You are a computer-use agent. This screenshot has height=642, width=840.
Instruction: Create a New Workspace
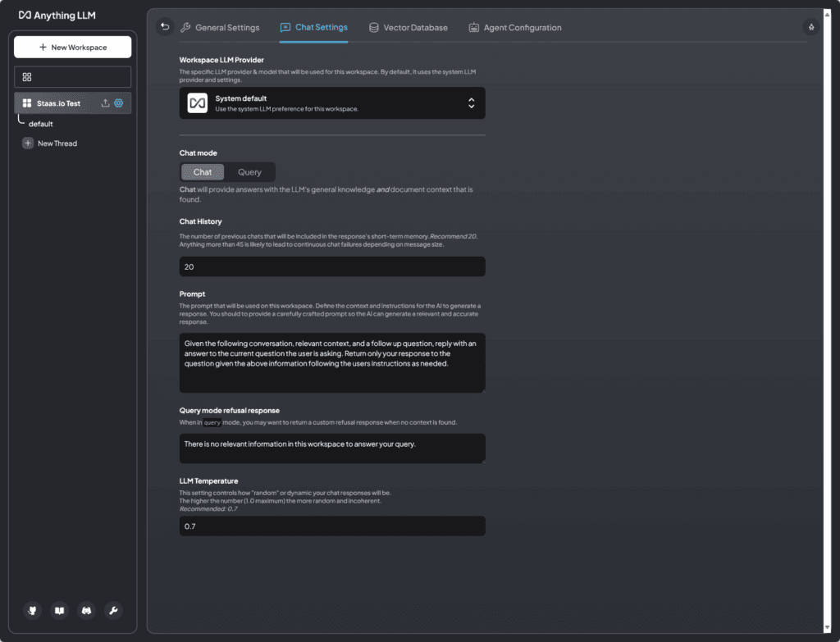click(x=72, y=47)
